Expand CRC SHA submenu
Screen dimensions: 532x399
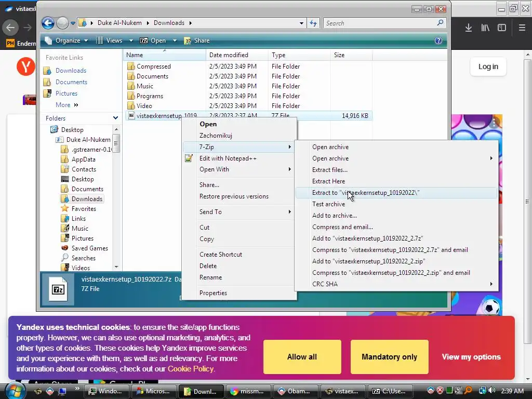pos(396,284)
